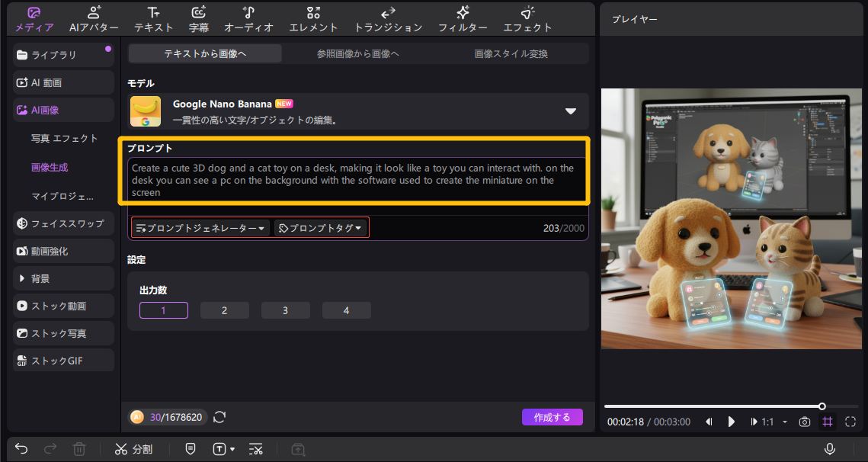
Task: Click the undo icon on the toolbar
Action: (21, 449)
